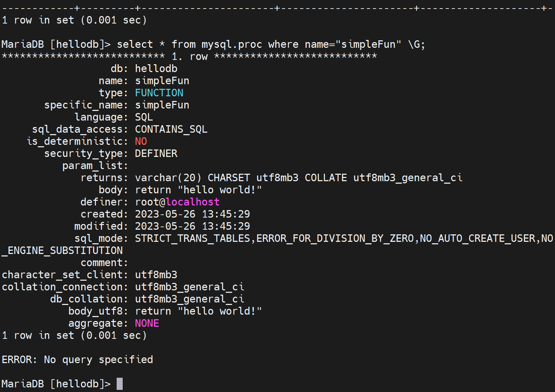Click the SQL language value
This screenshot has width=555, height=392.
[144, 117]
